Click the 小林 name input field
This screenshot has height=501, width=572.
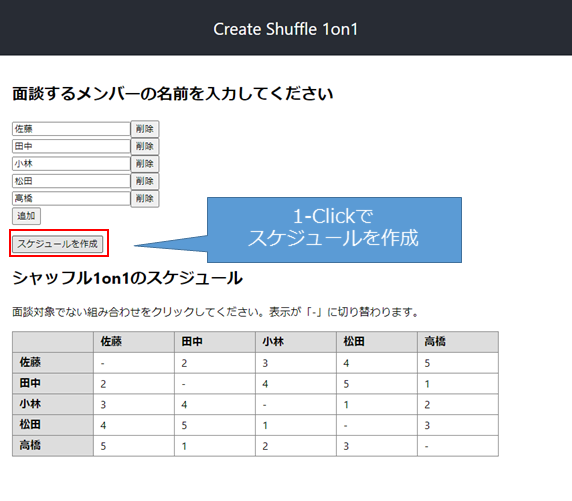(x=71, y=163)
